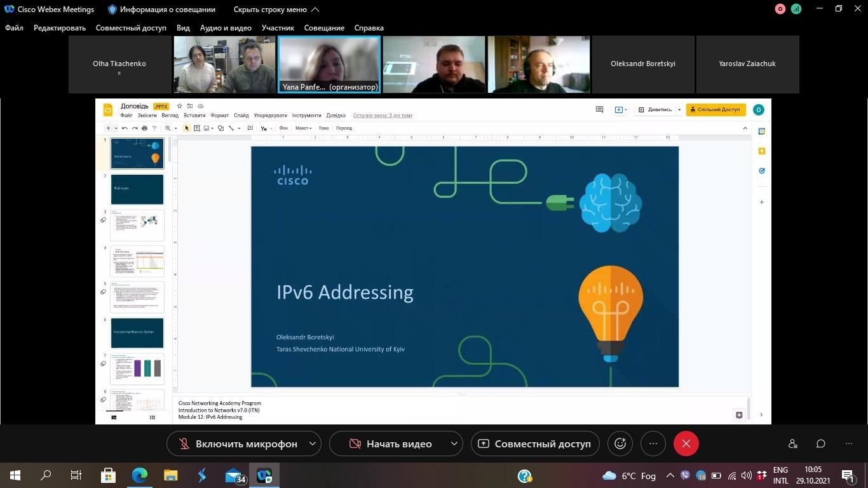Switch to grid view icon below filmstrip
Viewport: 868px width, 488px height.
(152, 417)
